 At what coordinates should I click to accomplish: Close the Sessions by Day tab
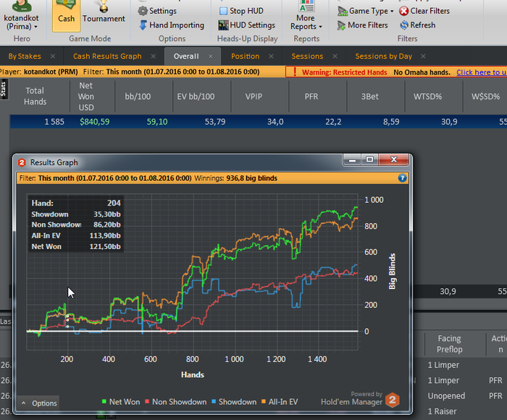pos(423,56)
